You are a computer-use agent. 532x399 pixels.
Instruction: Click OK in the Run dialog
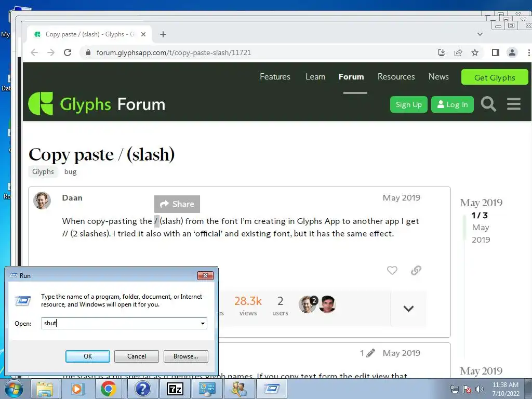87,356
